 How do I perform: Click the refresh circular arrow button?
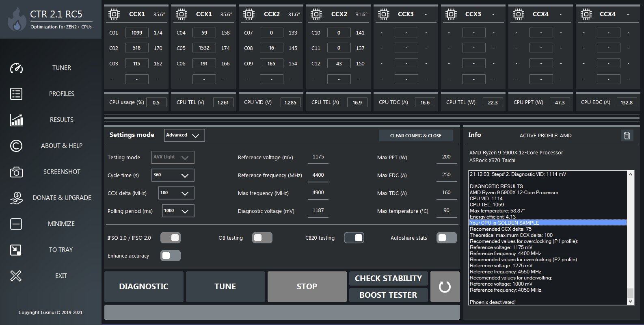tap(445, 287)
